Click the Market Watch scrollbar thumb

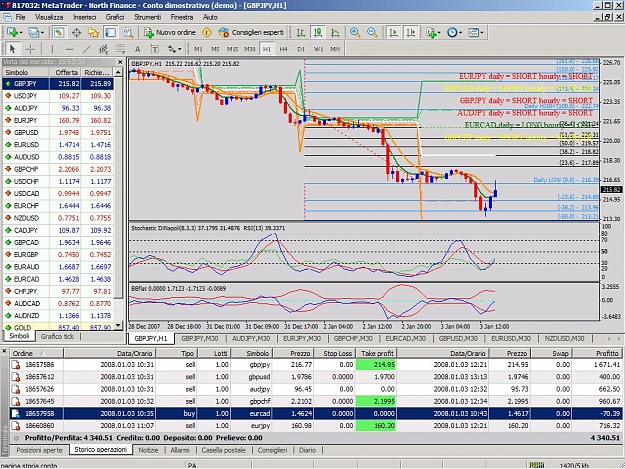point(118,187)
